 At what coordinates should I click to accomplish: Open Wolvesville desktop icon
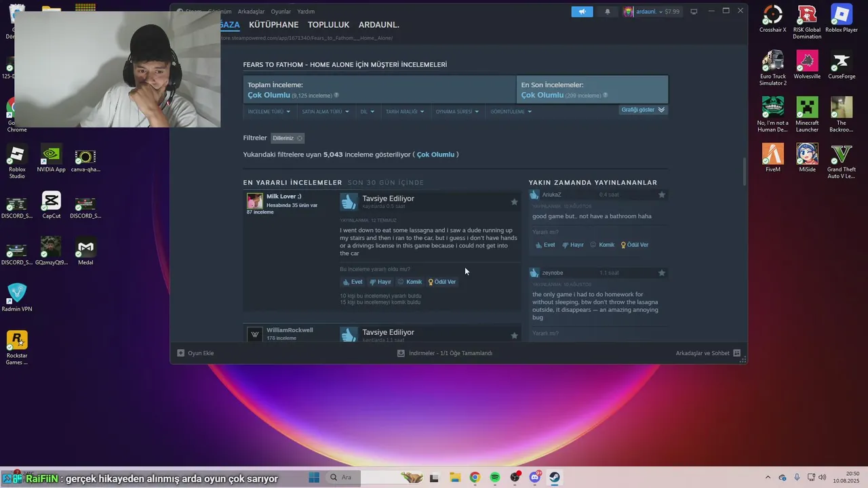807,65
